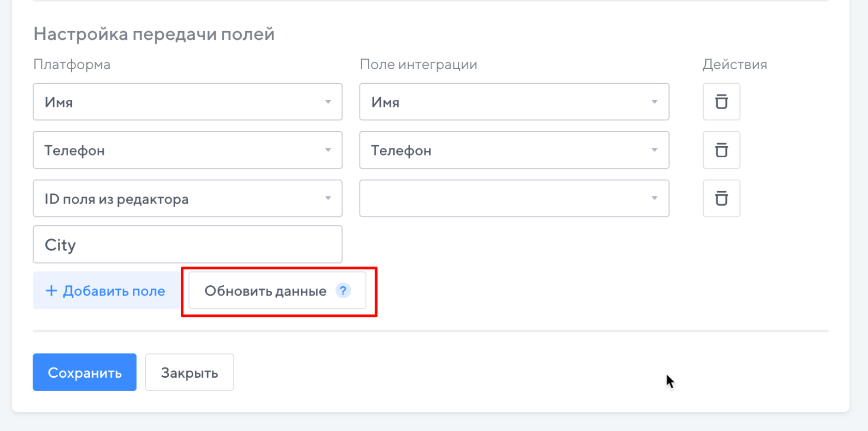This screenshot has width=868, height=431.
Task: Click the Настройка передачи полей heading
Action: (x=154, y=34)
